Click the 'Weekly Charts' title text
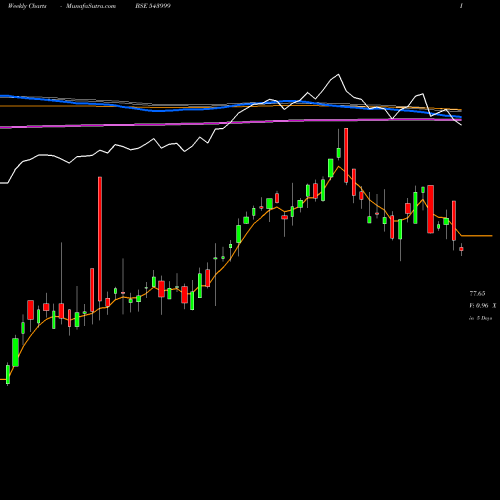 click(27, 6)
